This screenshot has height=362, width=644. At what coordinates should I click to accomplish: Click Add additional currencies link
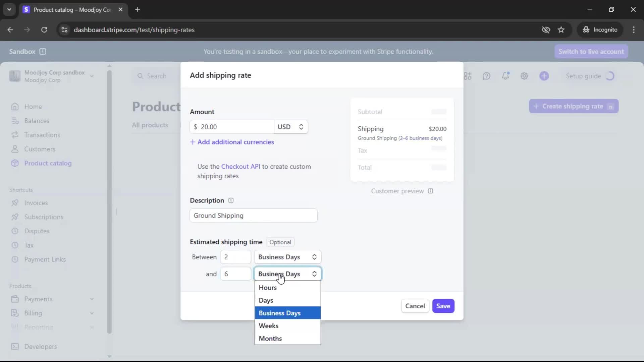pyautogui.click(x=232, y=142)
